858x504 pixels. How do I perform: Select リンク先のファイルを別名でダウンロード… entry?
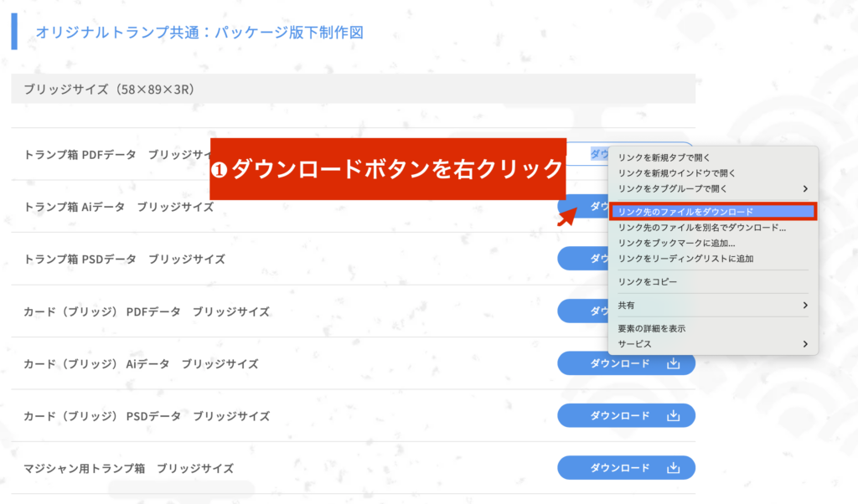(x=701, y=228)
